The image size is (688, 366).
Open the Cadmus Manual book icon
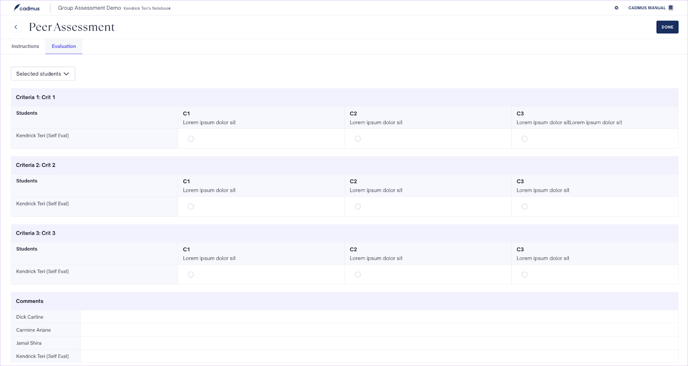tap(670, 8)
